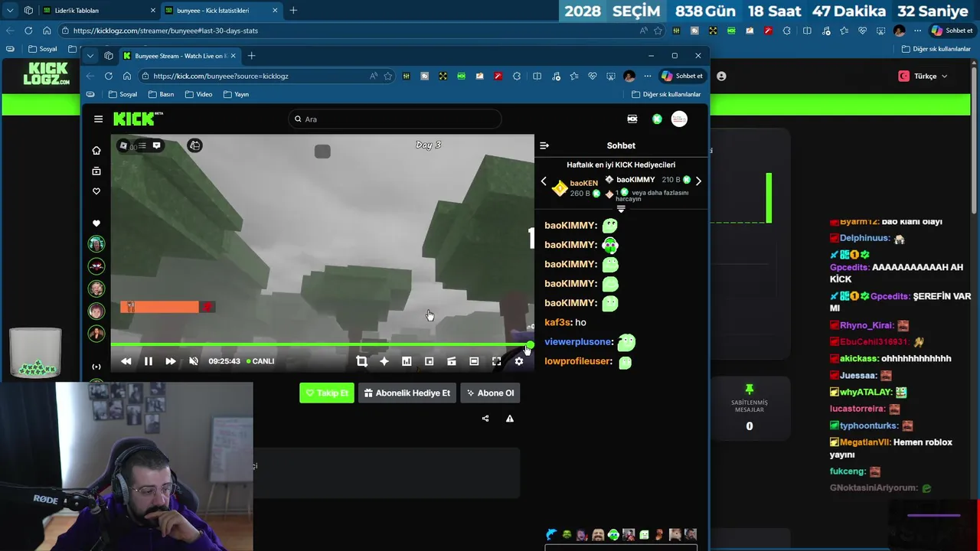Viewport: 980px width, 551px height.
Task: Open the Video bookmarks folder
Action: point(198,94)
